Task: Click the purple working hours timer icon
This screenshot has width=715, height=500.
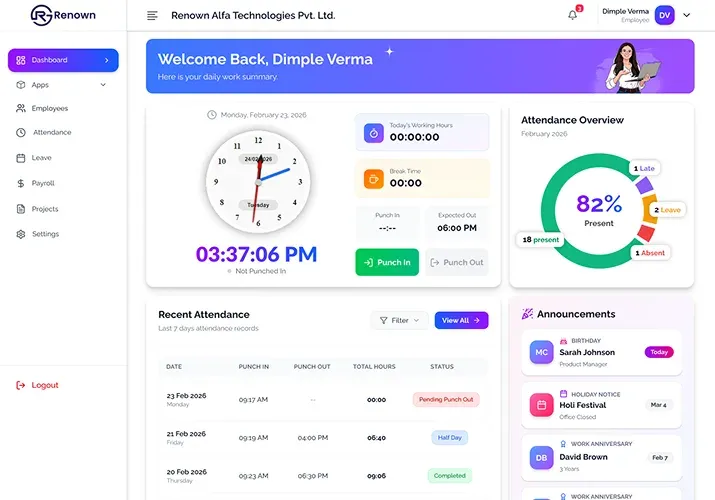Action: point(373,132)
